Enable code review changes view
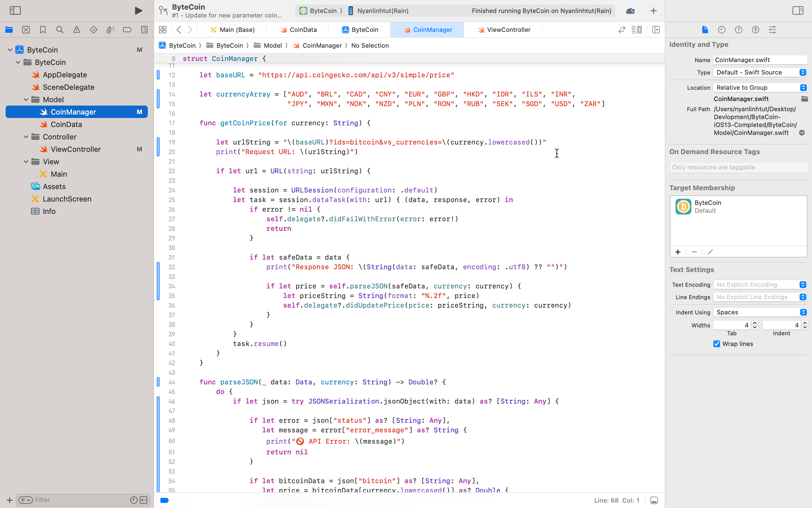The image size is (812, 508). pyautogui.click(x=622, y=30)
